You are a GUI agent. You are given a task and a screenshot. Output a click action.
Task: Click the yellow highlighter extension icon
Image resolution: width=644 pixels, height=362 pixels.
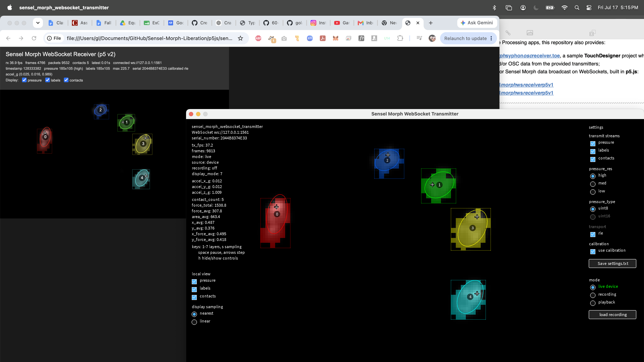click(x=297, y=38)
